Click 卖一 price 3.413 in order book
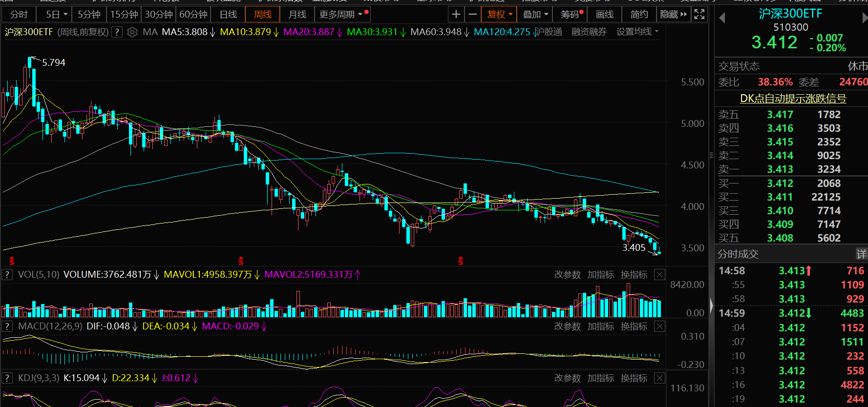Viewport: 868px width, 407px height. (780, 169)
